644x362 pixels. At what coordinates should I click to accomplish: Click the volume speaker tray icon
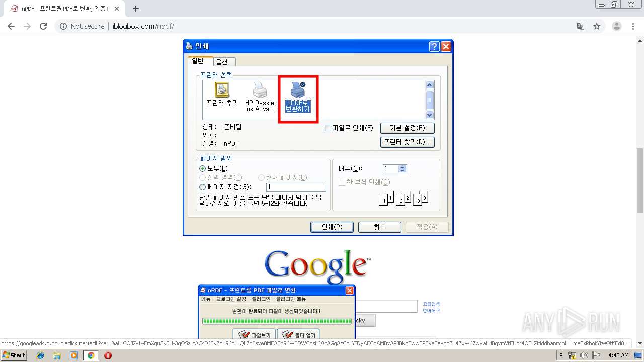click(x=584, y=355)
